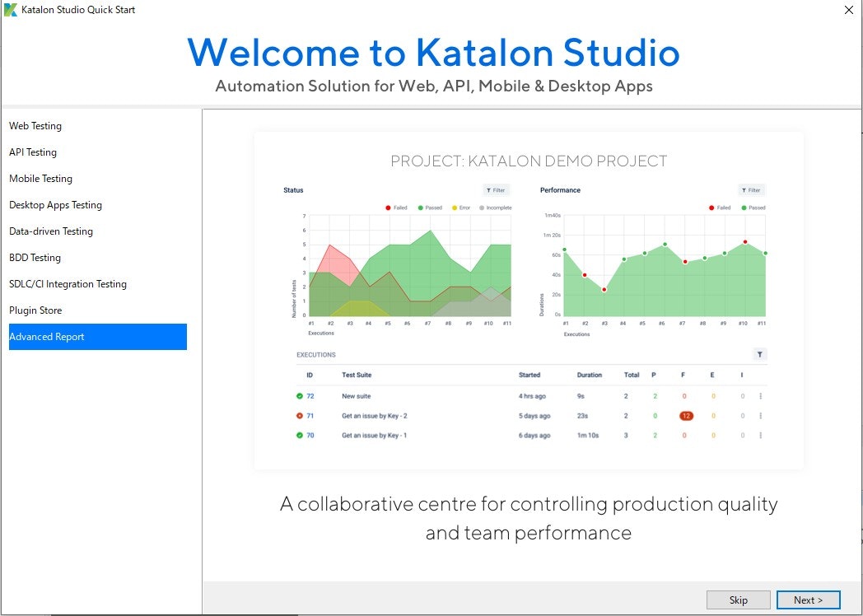Click the red 12 failed badge
The image size is (863, 616).
point(686,416)
